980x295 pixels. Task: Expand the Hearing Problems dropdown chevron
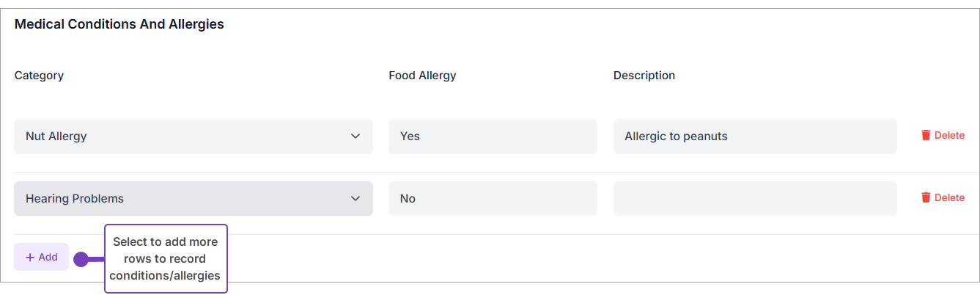(355, 199)
